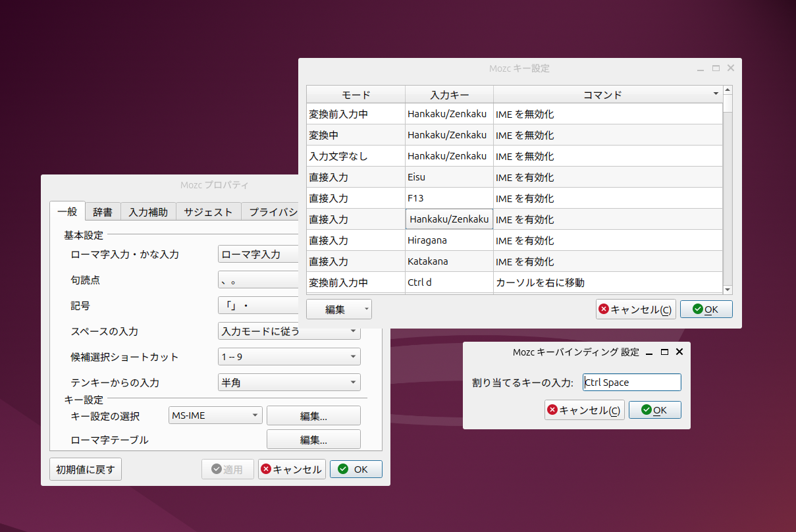Switch to the サジェスト tab

point(209,211)
